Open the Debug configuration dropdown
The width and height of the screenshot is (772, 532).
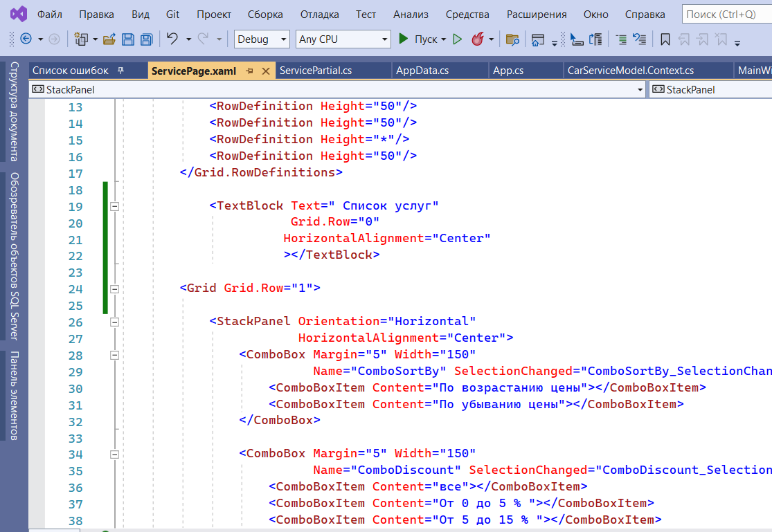tap(262, 39)
